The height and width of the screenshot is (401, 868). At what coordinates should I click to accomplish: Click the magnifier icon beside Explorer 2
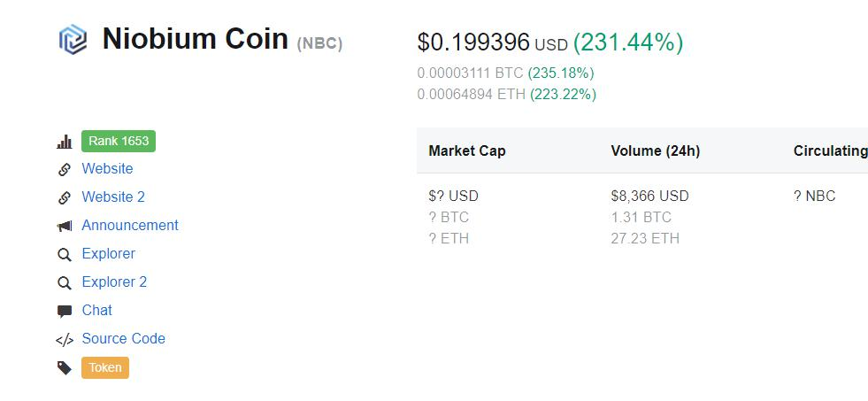[65, 283]
